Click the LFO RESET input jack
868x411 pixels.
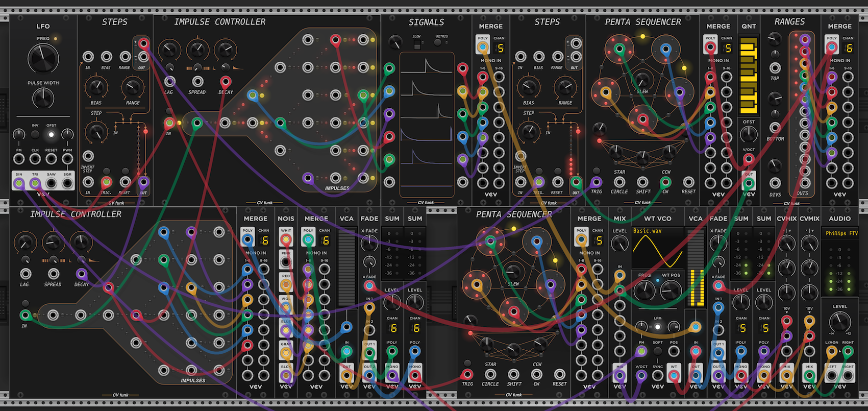(x=51, y=159)
